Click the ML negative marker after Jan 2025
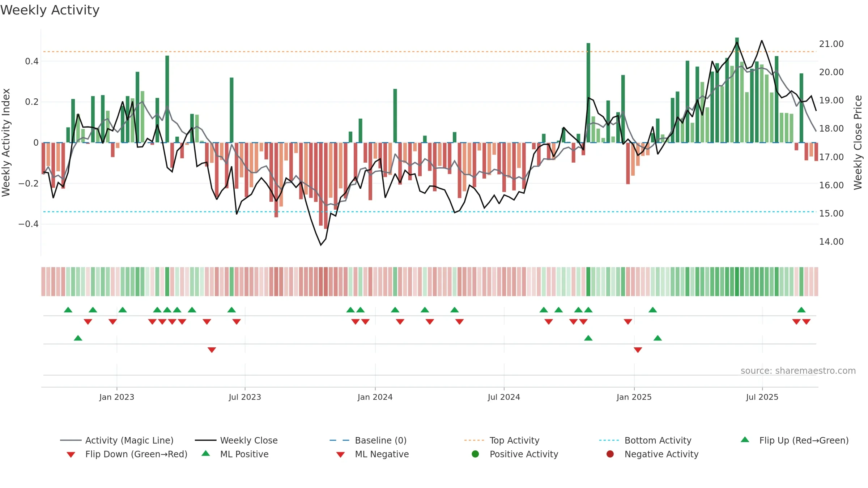The height and width of the screenshot is (488, 868). (x=638, y=350)
